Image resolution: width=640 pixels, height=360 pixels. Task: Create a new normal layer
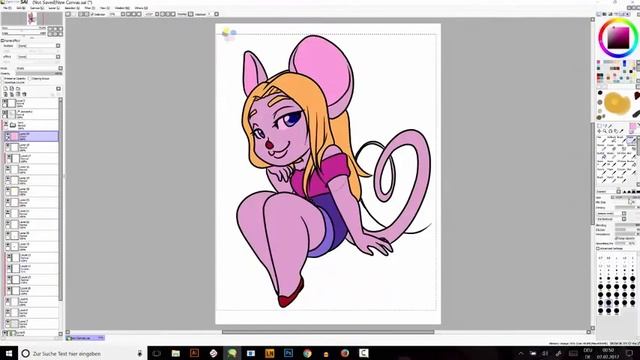[5, 88]
